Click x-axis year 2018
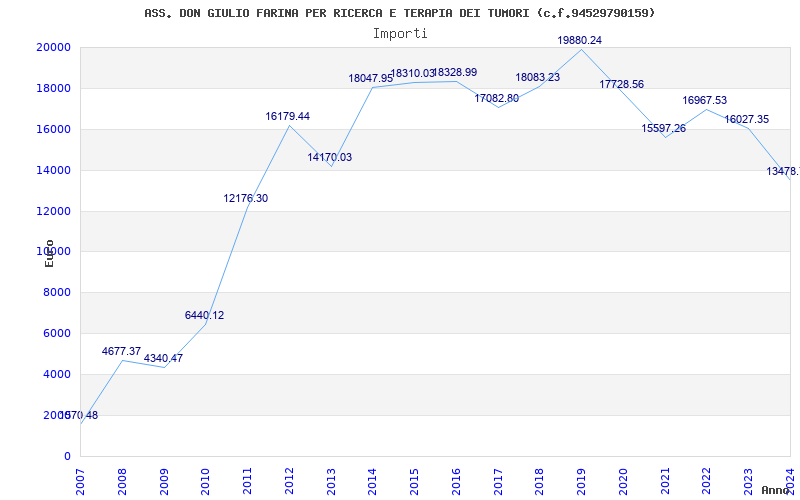The width and height of the screenshot is (800, 500). [540, 482]
